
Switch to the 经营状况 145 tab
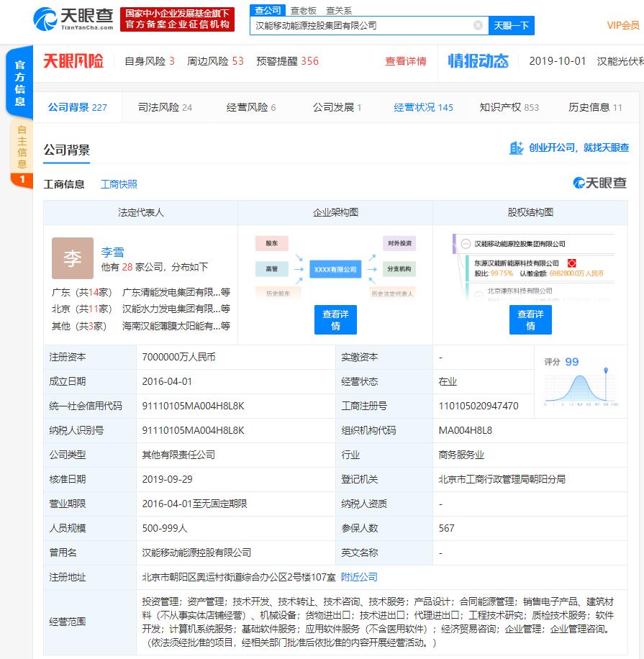point(423,108)
